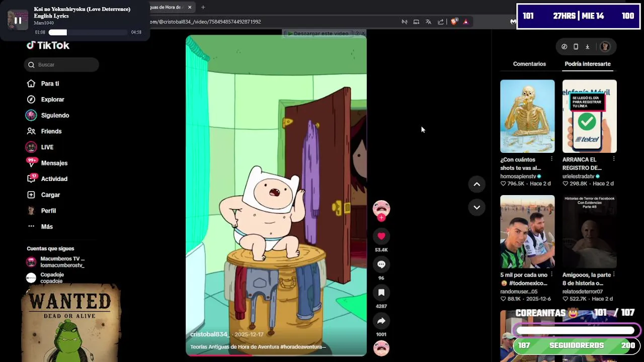Viewport: 644px width, 362px height.
Task: Visit the relatosdeterror07 profile
Action: (582, 292)
